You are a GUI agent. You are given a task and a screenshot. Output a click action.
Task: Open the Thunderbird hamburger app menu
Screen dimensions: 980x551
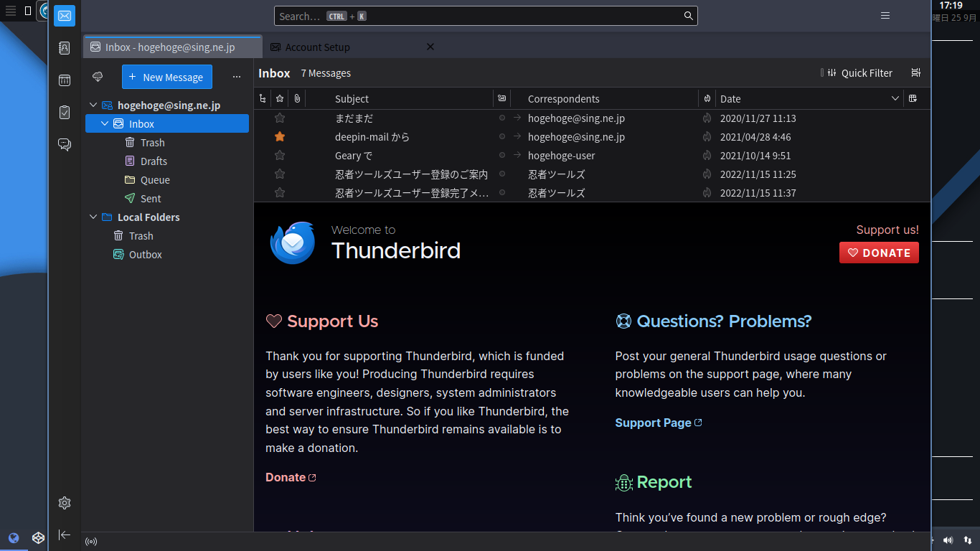click(885, 16)
